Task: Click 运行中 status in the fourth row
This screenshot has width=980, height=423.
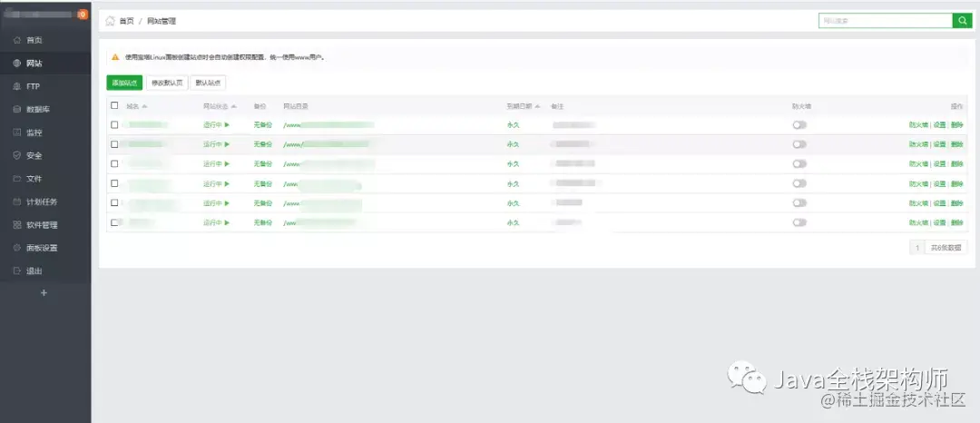Action: click(216, 183)
